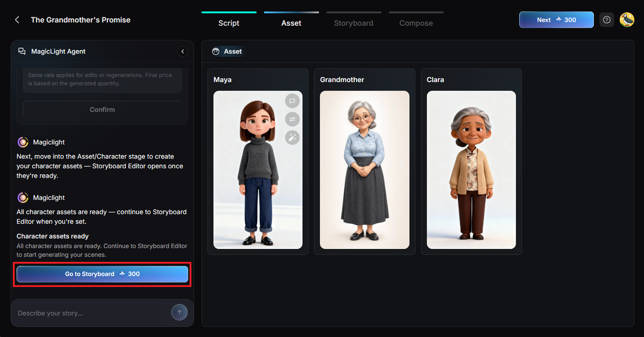Select the Grandmother character image

(x=365, y=170)
